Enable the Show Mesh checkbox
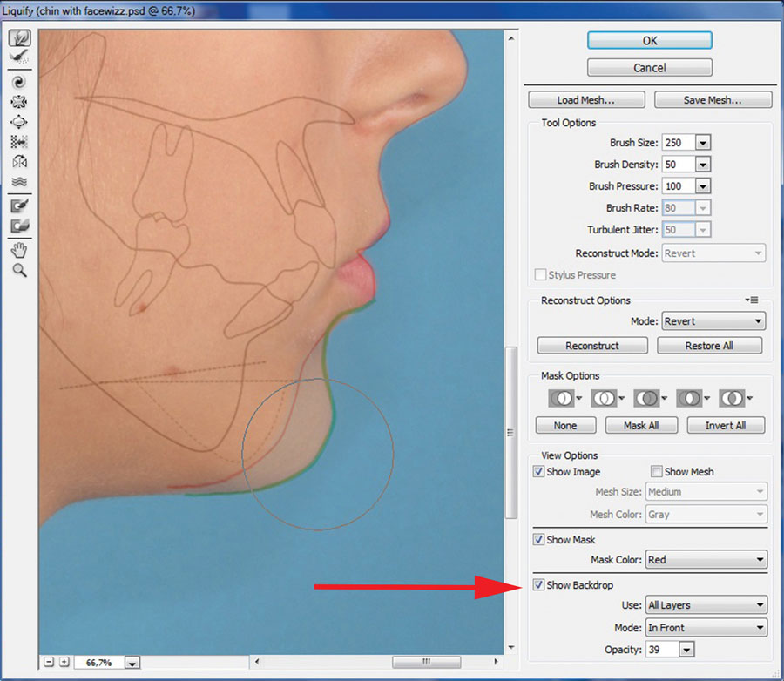 (x=657, y=472)
